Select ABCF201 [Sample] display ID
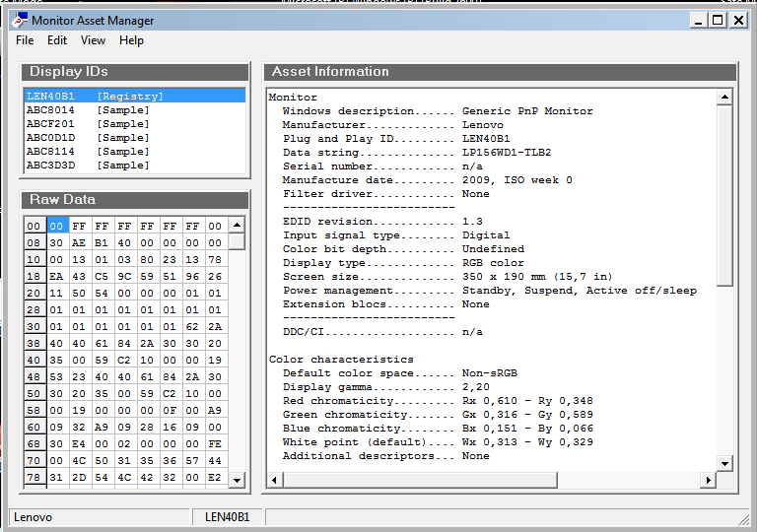 [x=135, y=124]
